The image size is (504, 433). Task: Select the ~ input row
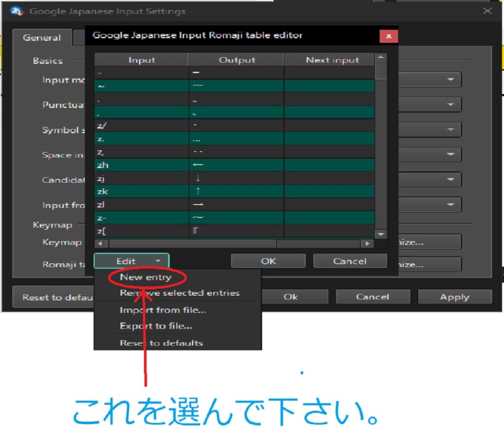point(234,86)
